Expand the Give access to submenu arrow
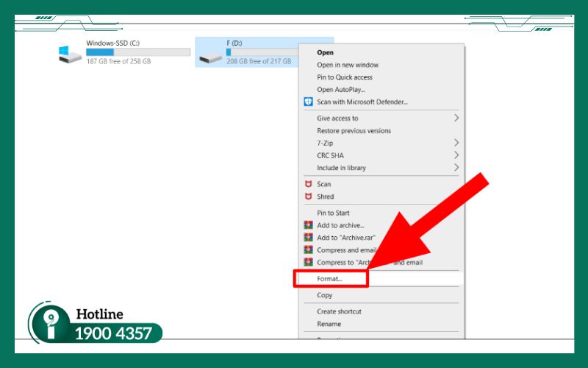The height and width of the screenshot is (368, 588). (x=456, y=118)
